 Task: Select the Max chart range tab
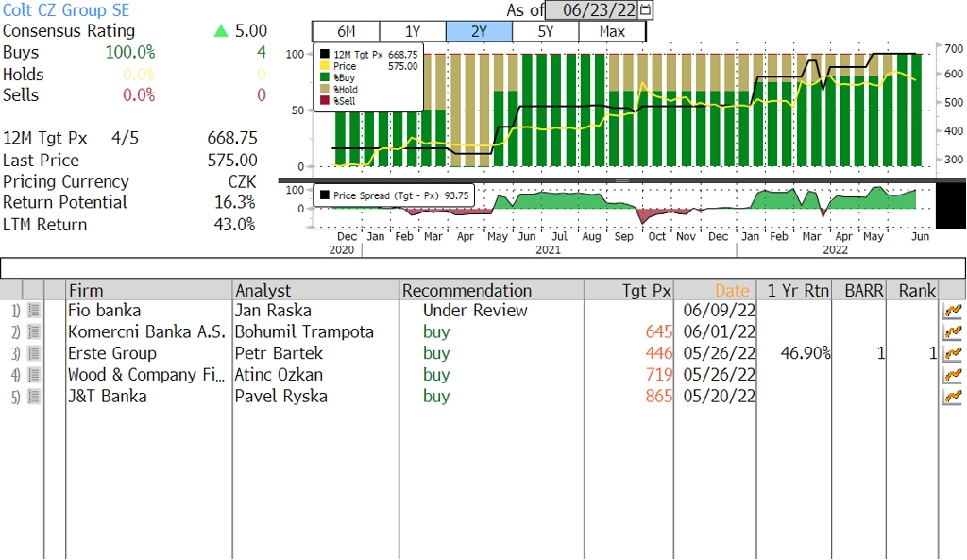[612, 31]
